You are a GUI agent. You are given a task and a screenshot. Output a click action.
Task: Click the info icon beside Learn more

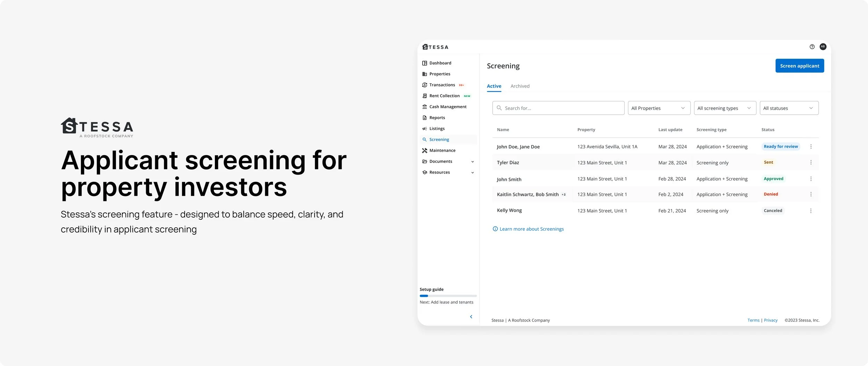tap(495, 229)
